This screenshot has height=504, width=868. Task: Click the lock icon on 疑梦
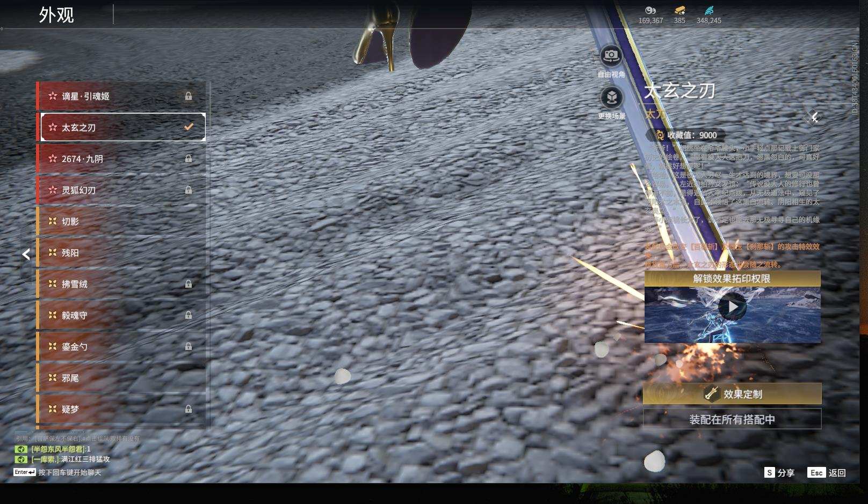pyautogui.click(x=189, y=409)
